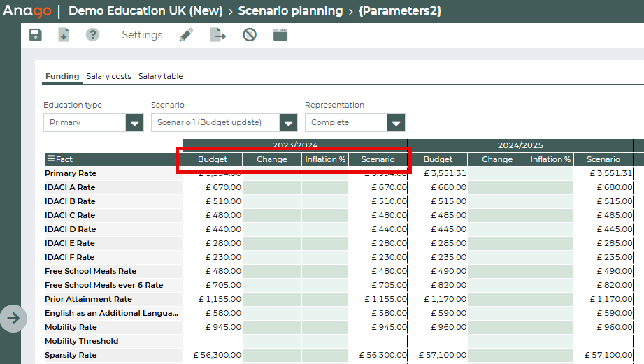
Task: Click IDACI A Rate 2023/2024 Change cell
Action: 272,187
